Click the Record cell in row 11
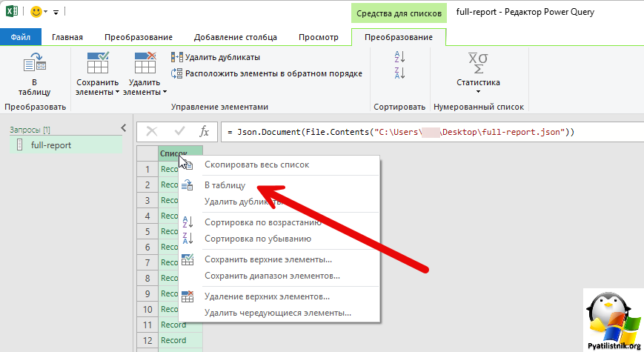The height and width of the screenshot is (352, 644). point(180,325)
